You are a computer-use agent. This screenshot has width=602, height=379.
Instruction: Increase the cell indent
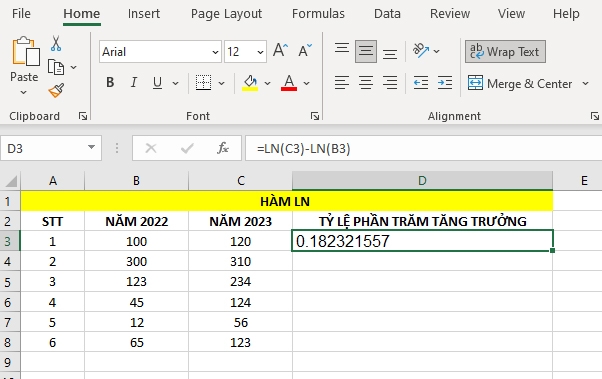tap(445, 83)
